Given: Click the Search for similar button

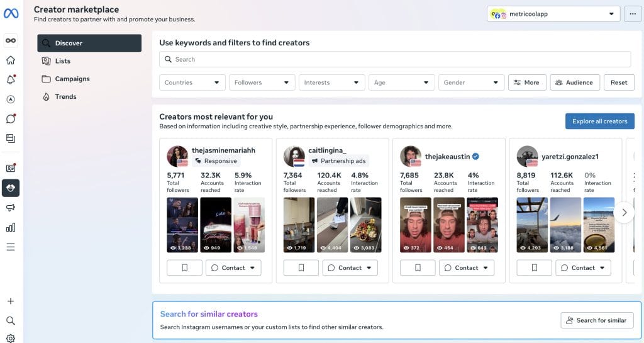Looking at the screenshot, I should [597, 320].
